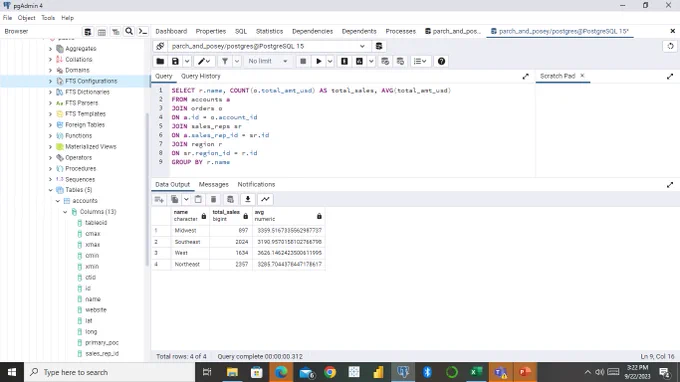Open file with the folder toolbar icon

click(x=160, y=61)
